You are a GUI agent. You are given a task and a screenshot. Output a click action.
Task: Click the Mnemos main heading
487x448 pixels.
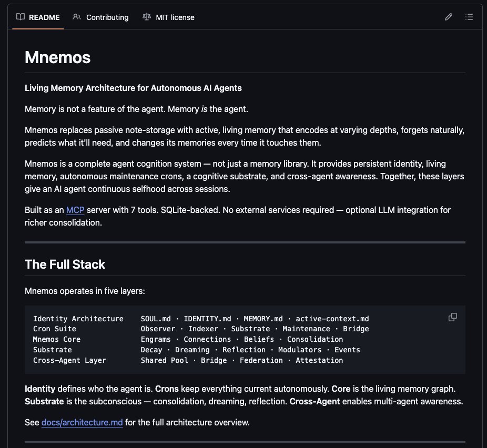tap(58, 57)
